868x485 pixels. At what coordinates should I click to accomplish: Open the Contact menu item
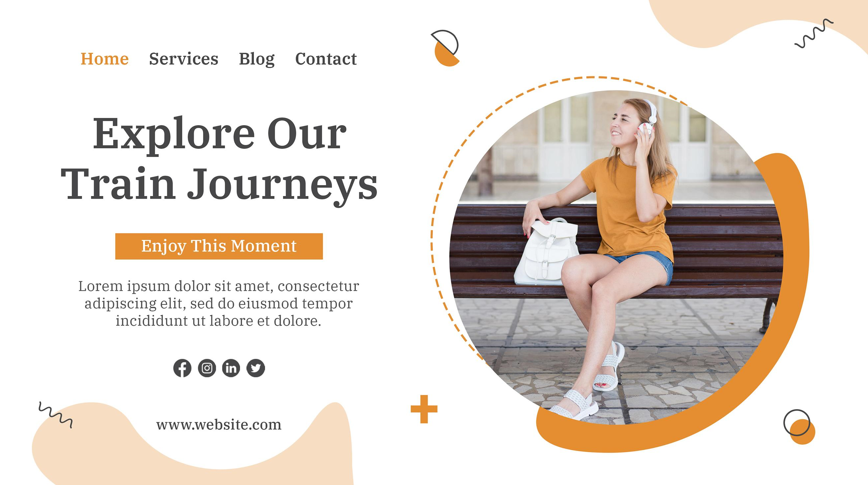[x=326, y=59]
